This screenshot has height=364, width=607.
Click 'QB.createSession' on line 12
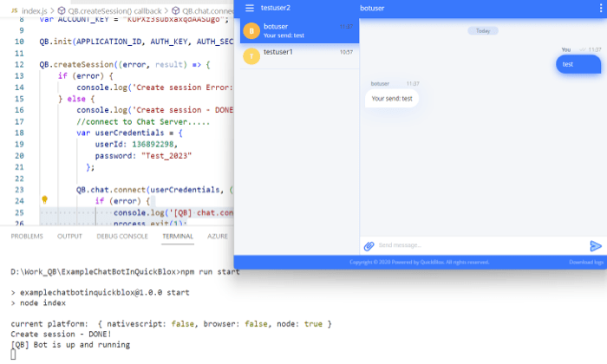point(76,65)
